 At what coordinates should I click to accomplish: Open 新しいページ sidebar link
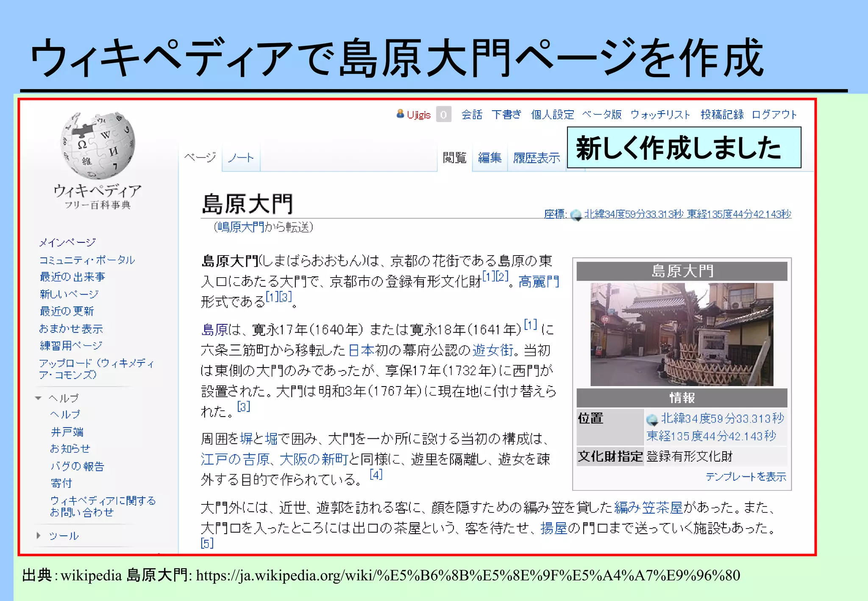coord(69,294)
